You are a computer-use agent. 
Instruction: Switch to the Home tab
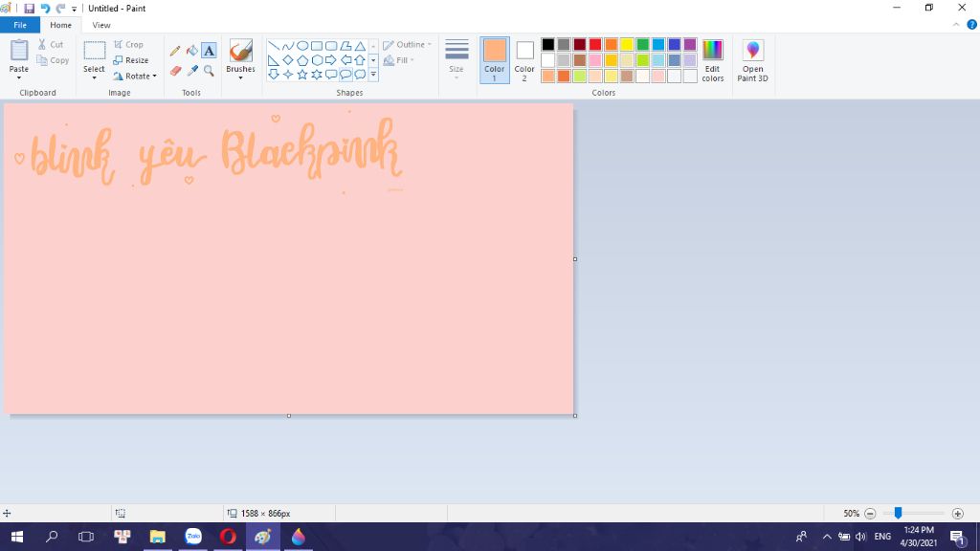click(60, 25)
